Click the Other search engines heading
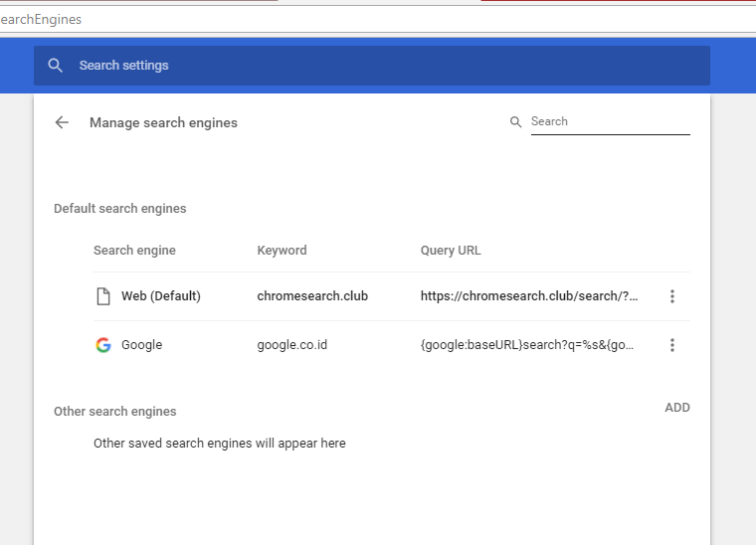The image size is (756, 545). (x=115, y=412)
